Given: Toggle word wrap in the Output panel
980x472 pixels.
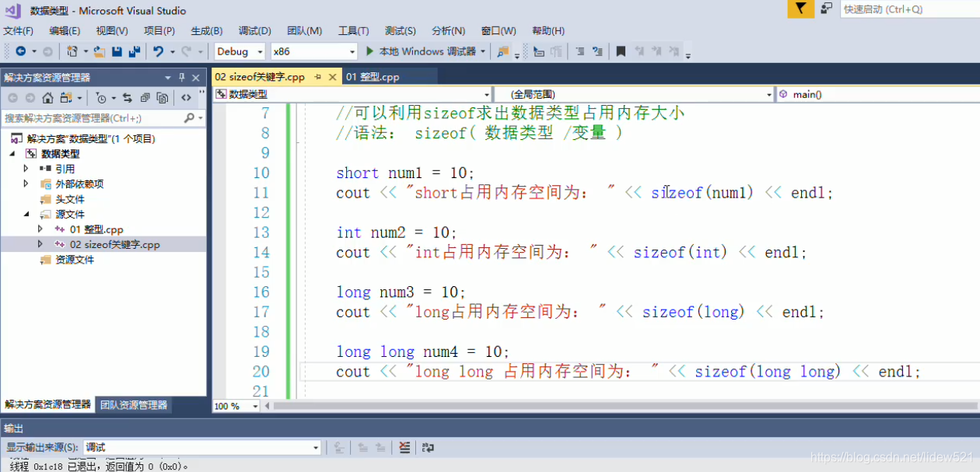Looking at the screenshot, I should pyautogui.click(x=428, y=447).
